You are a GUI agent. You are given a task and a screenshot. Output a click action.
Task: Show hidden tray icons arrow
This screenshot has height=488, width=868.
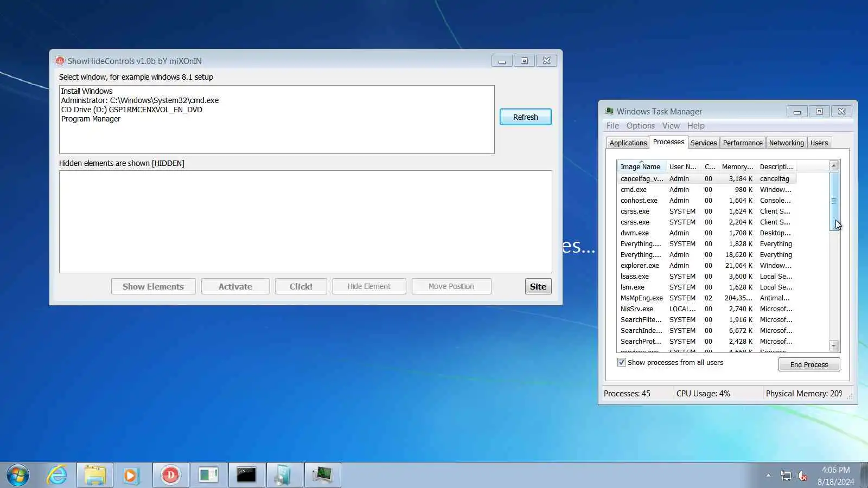pos(768,476)
